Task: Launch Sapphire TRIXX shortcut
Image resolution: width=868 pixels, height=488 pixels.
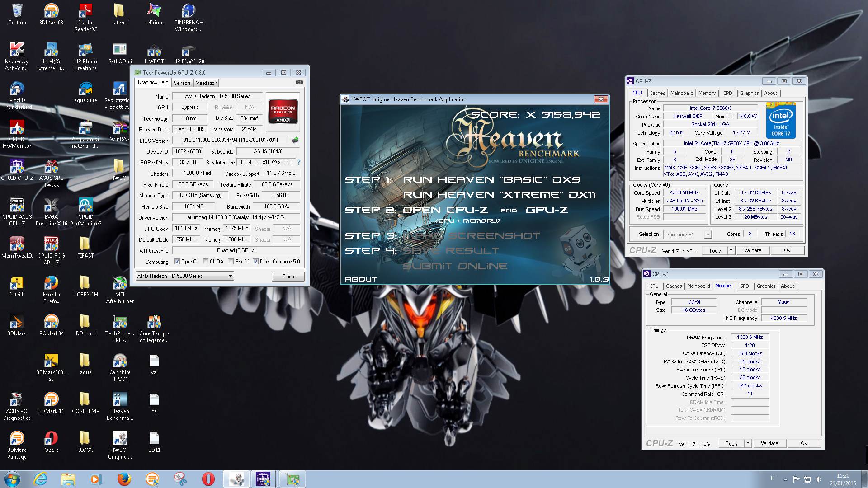Action: (x=120, y=367)
